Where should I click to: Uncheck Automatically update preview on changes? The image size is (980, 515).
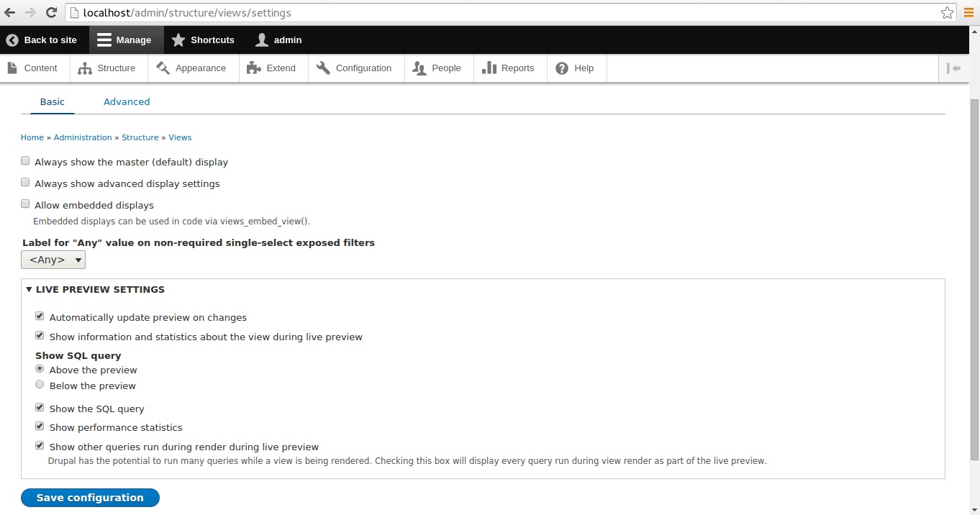tap(40, 316)
